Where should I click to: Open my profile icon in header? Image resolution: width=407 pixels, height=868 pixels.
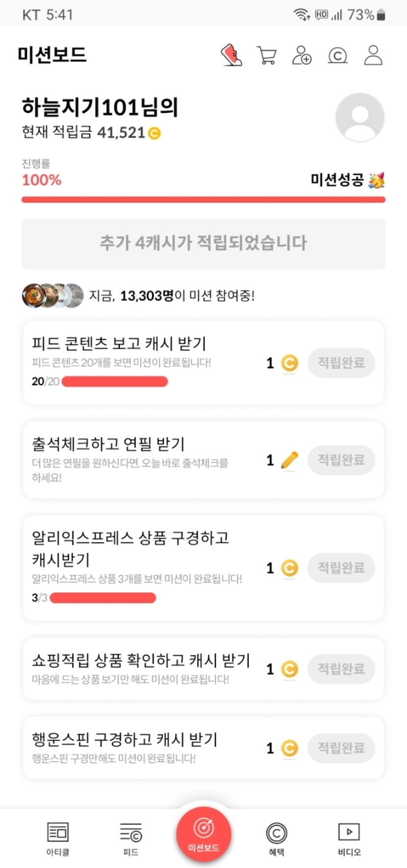[373, 55]
